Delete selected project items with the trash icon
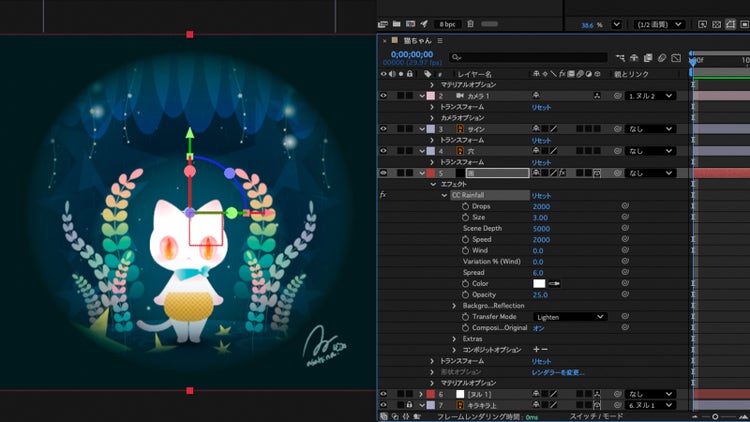The width and height of the screenshot is (750, 422). 471,24
